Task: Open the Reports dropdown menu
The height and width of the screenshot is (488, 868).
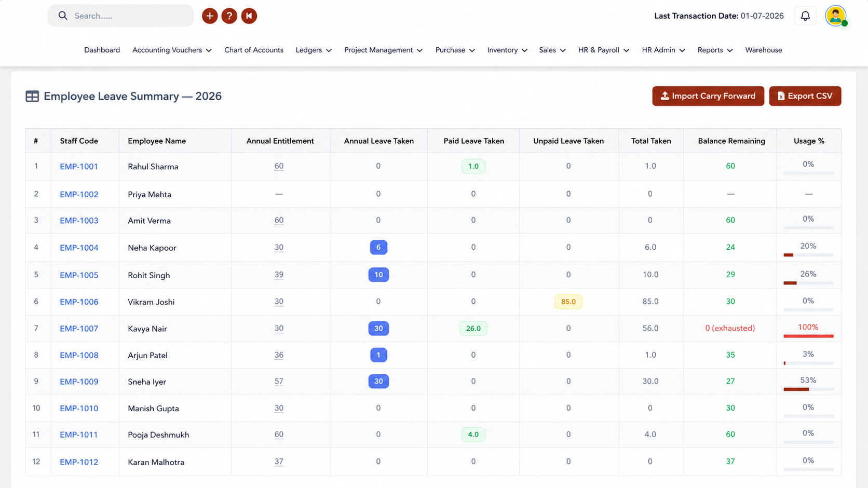Action: [x=715, y=50]
